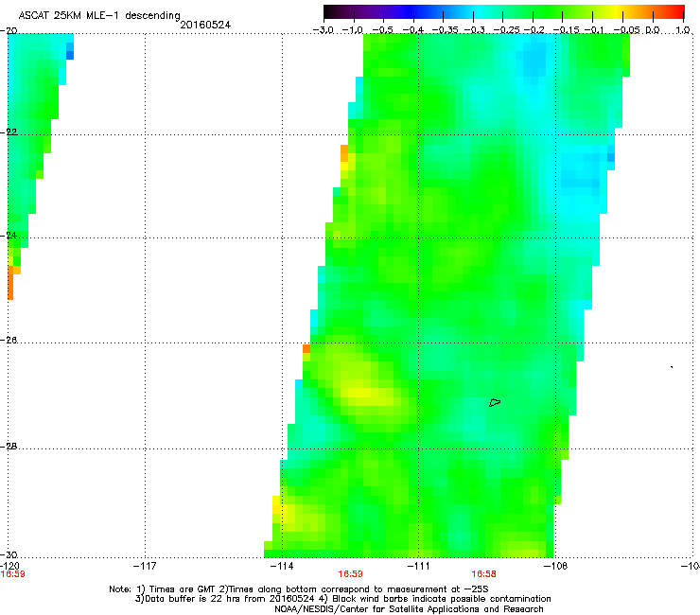
Task: Click the "-108" longitude axis label
Action: (x=555, y=566)
